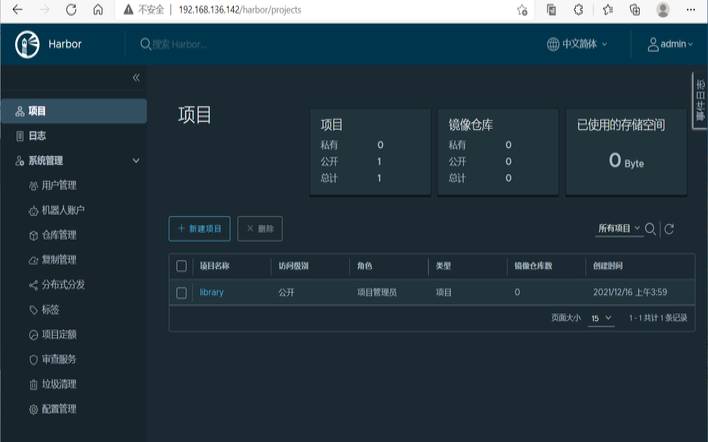Image resolution: width=708 pixels, height=442 pixels.
Task: Click the 垃圾清理 trash icon
Action: pyautogui.click(x=33, y=385)
